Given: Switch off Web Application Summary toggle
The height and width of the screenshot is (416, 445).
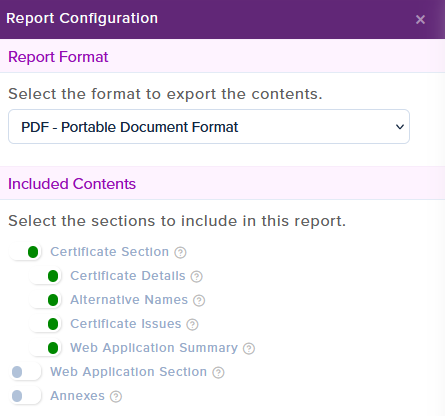Looking at the screenshot, I should (x=45, y=348).
